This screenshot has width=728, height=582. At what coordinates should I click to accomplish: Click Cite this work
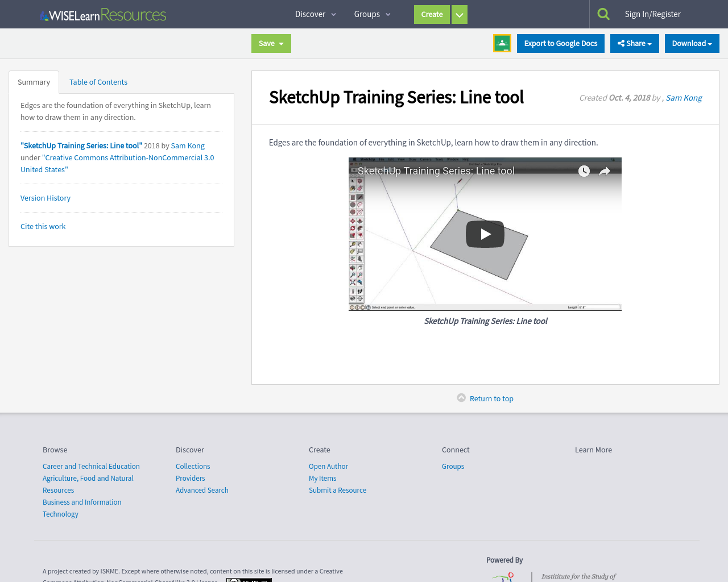click(43, 226)
